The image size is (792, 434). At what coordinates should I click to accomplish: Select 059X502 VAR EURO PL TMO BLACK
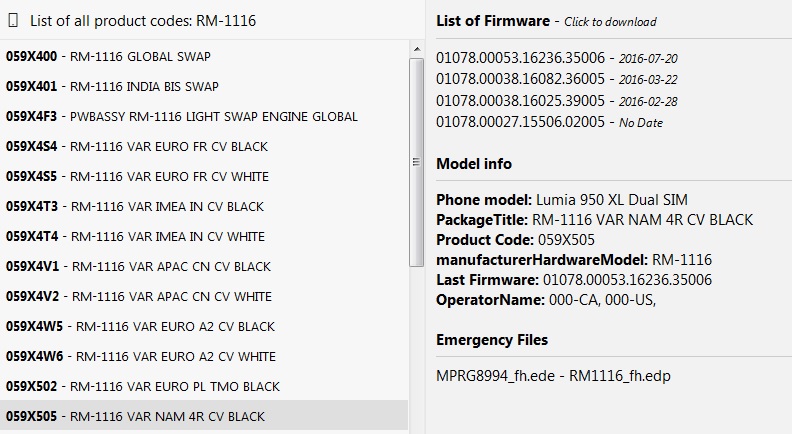[204, 386]
